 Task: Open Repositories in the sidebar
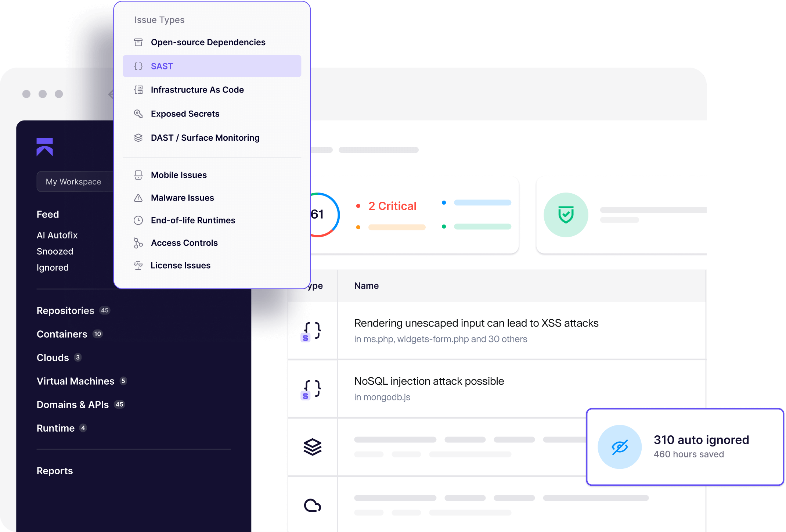click(66, 311)
